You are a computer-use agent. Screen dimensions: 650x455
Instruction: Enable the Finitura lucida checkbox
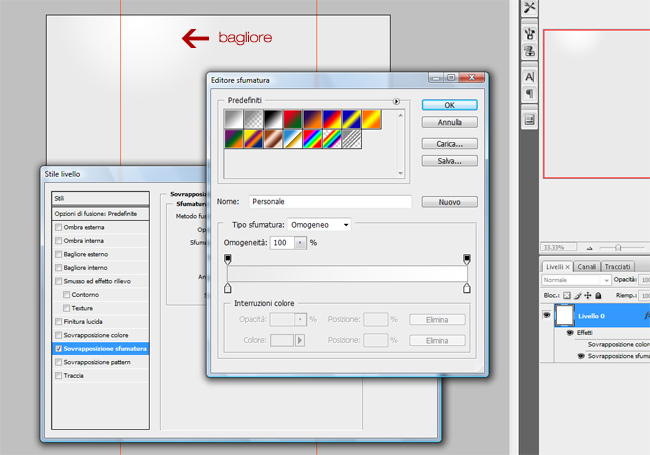pyautogui.click(x=58, y=322)
